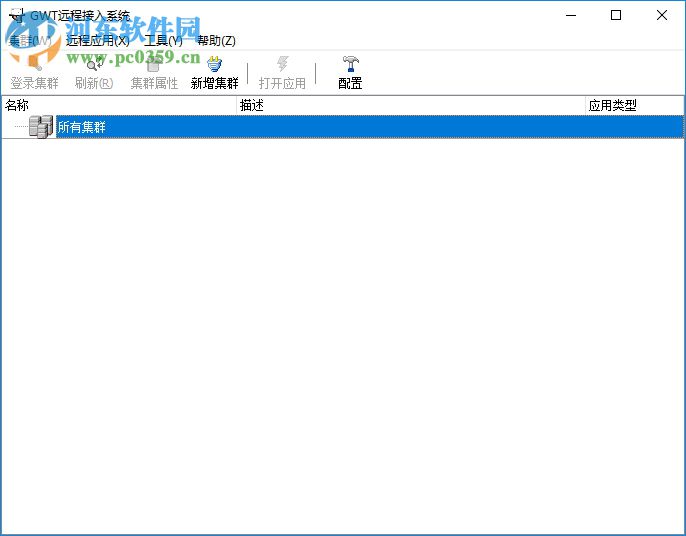Sort by the 描述 column header
This screenshot has width=686, height=536.
[411, 105]
